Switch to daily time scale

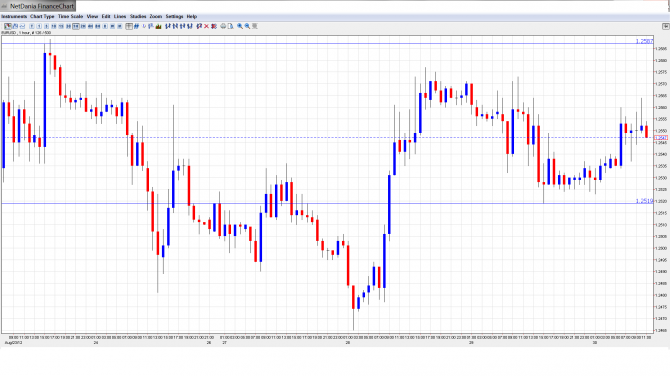coord(105,26)
